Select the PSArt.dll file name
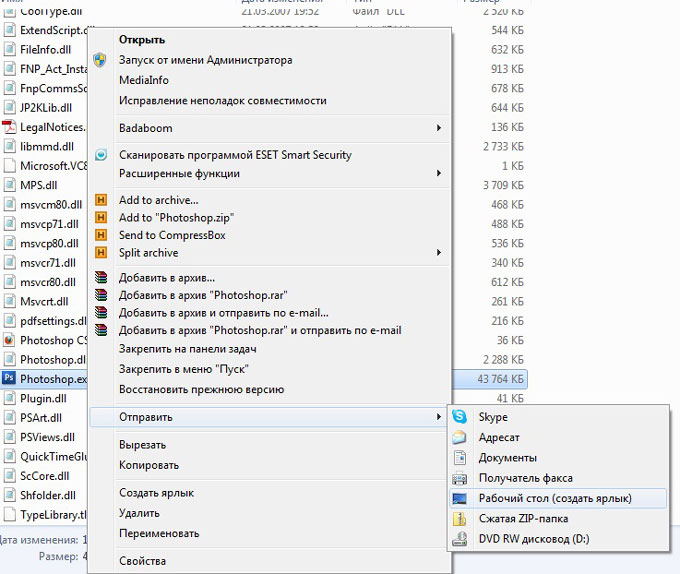 tap(41, 417)
